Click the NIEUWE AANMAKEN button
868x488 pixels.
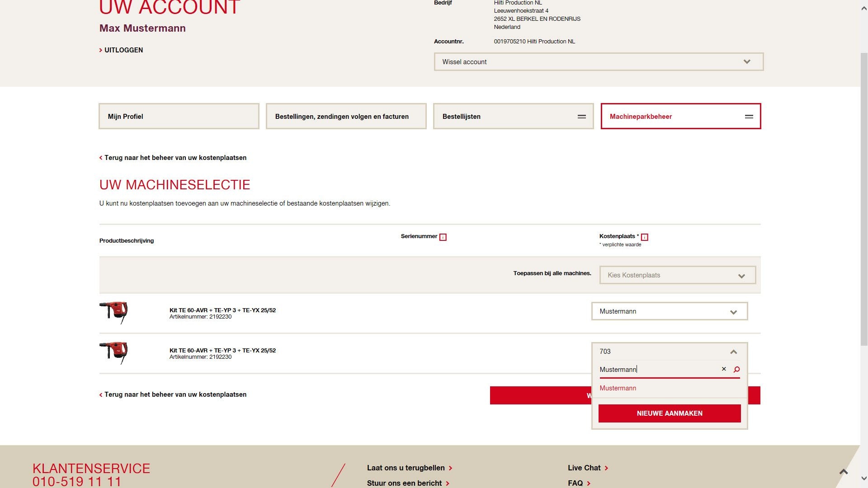pyautogui.click(x=670, y=413)
